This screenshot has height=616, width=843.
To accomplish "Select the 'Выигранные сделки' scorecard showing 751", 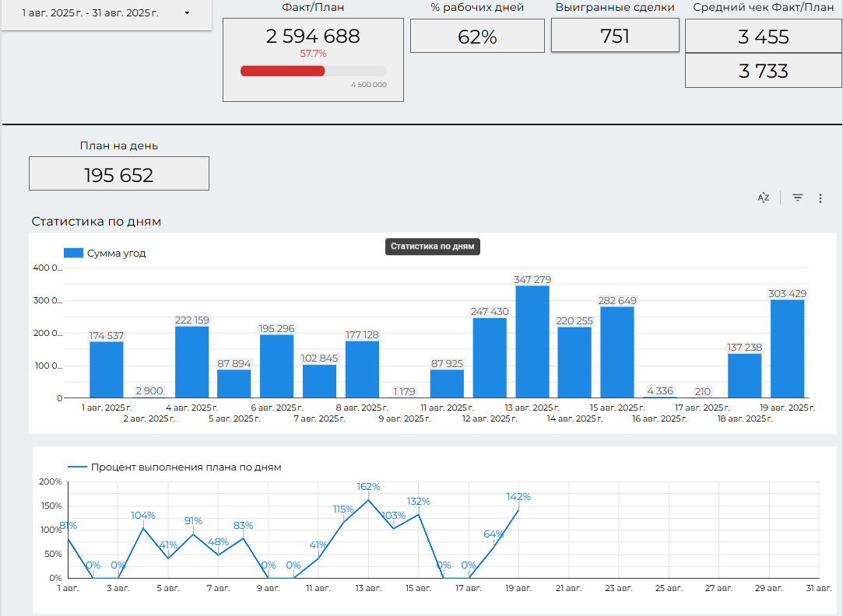I will [x=615, y=37].
